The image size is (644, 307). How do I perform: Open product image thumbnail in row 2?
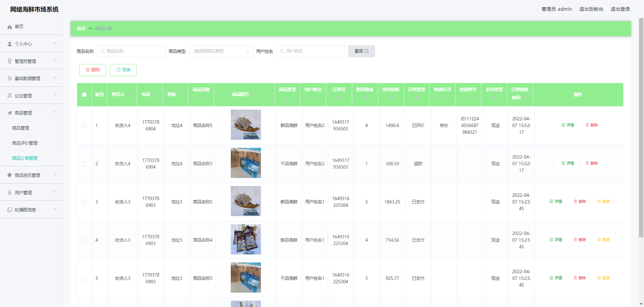pyautogui.click(x=246, y=163)
